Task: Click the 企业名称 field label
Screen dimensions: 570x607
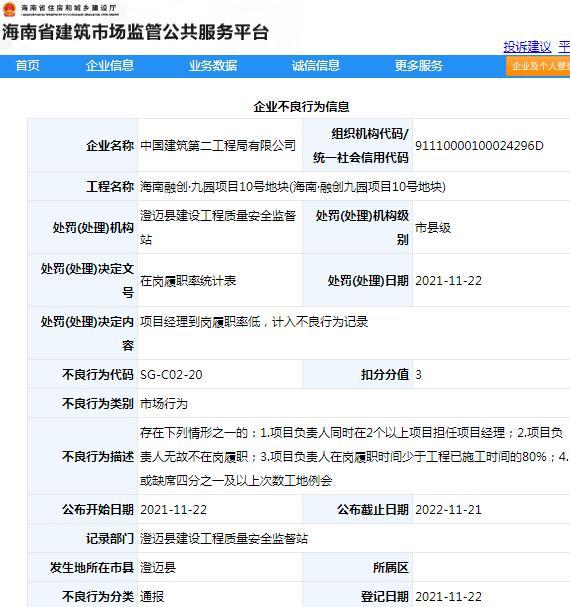Action: (x=110, y=146)
